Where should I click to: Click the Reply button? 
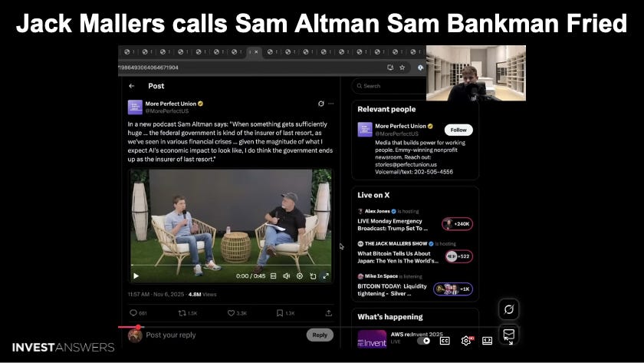pos(320,335)
